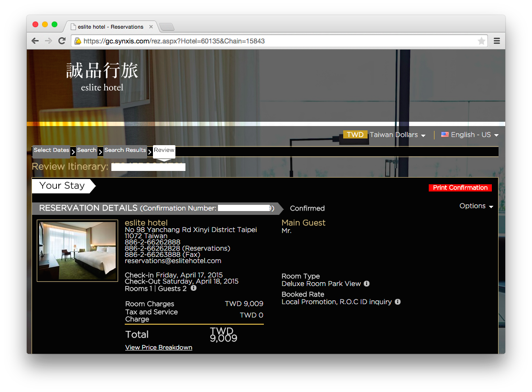Click Check-in Friday, April 17, 2015 text
The image size is (532, 392).
174,275
